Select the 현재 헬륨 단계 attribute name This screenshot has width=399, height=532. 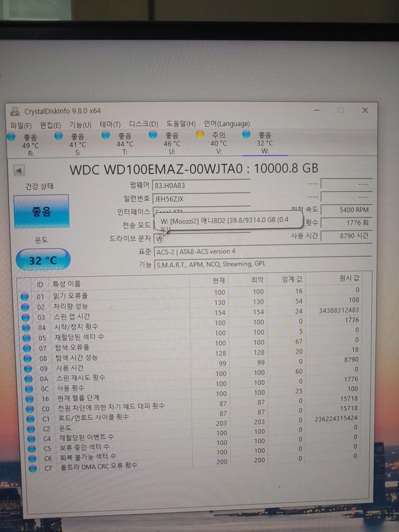[x=78, y=398]
